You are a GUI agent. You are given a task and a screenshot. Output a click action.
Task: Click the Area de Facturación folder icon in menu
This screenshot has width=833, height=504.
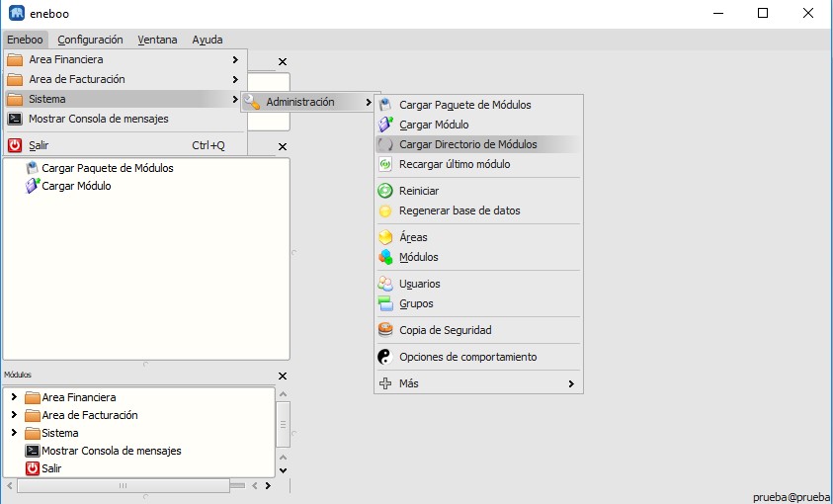(x=15, y=79)
